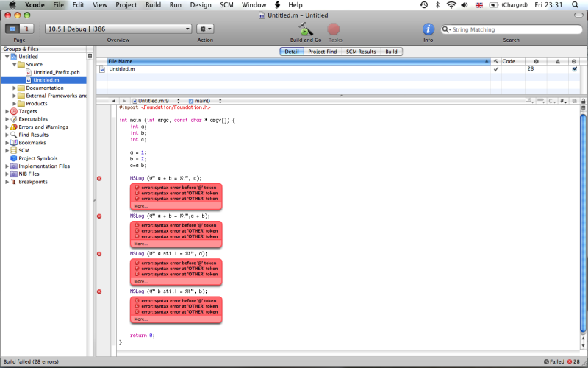The height and width of the screenshot is (368, 588).
Task: Open the Build menu
Action: (153, 5)
